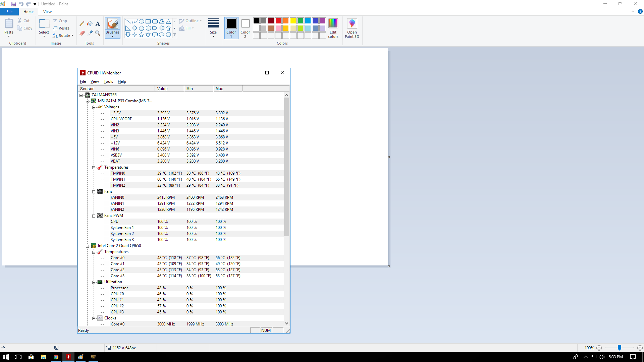
Task: Click the Crop image command
Action: 60,21
